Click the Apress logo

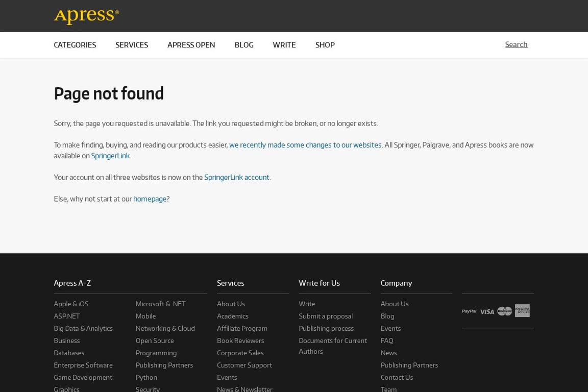(87, 16)
